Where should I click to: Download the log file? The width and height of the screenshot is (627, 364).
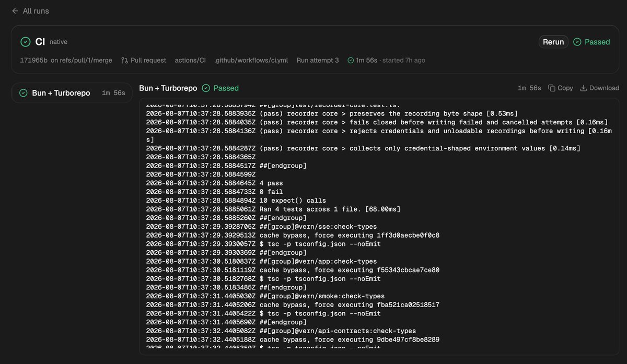click(x=600, y=88)
